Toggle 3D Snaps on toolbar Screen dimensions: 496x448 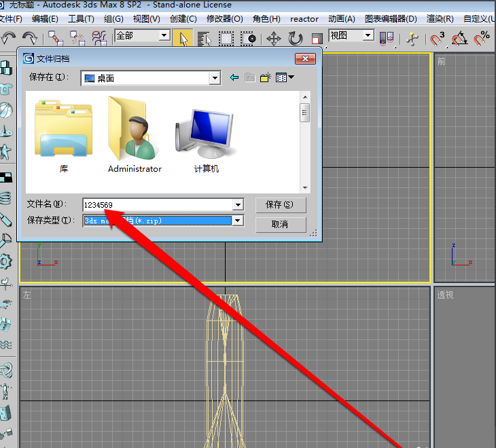(x=437, y=39)
